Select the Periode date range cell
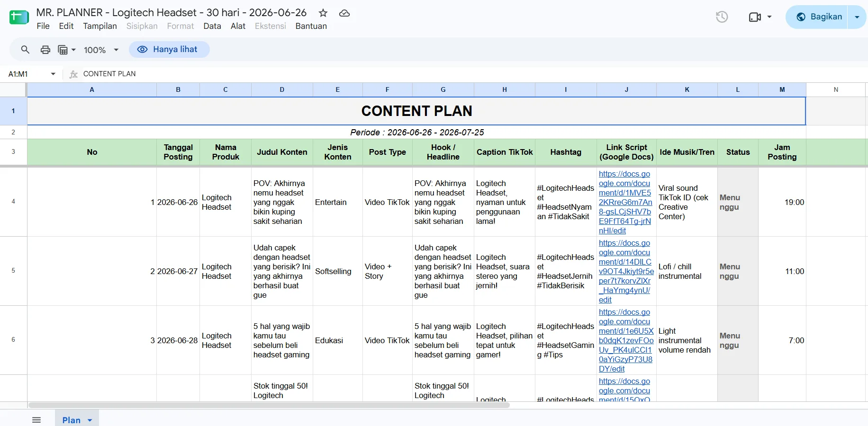Screen dimensions: 868x426 [x=416, y=132]
